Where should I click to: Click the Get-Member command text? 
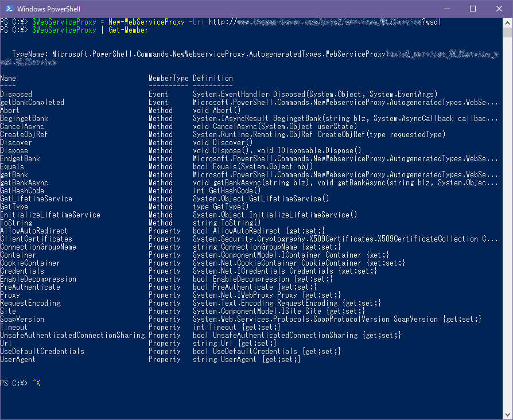[x=129, y=30]
